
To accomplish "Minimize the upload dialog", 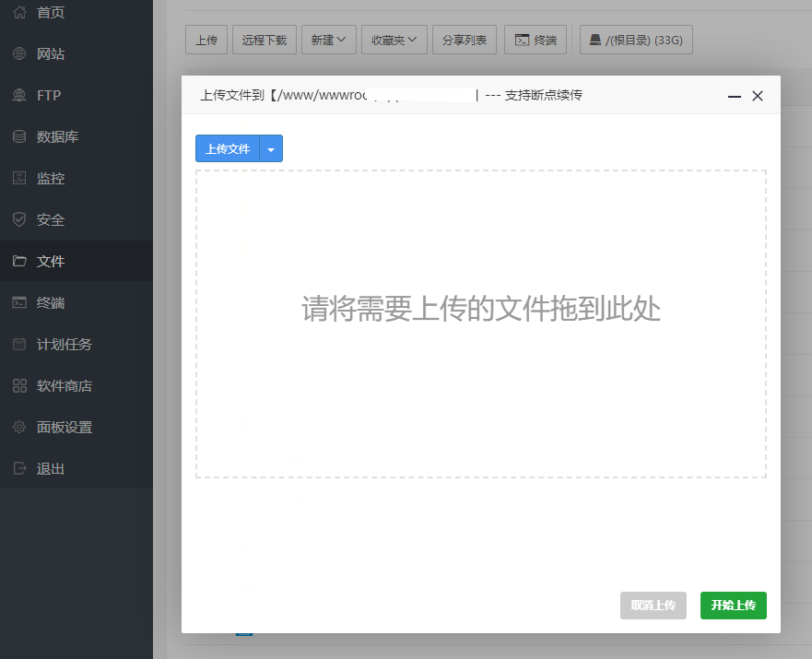I will (735, 96).
